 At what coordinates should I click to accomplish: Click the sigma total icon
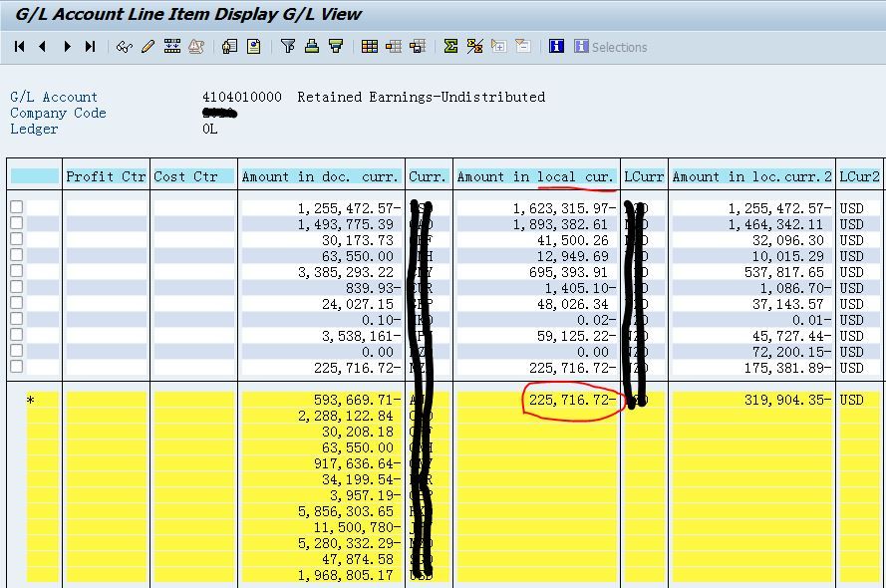tap(450, 47)
